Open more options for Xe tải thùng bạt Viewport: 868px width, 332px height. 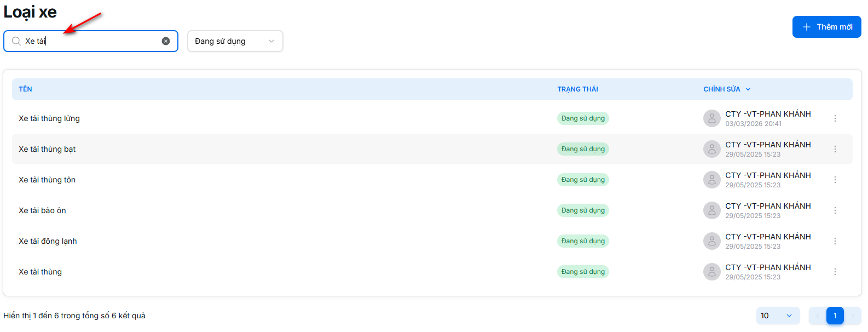(x=835, y=149)
